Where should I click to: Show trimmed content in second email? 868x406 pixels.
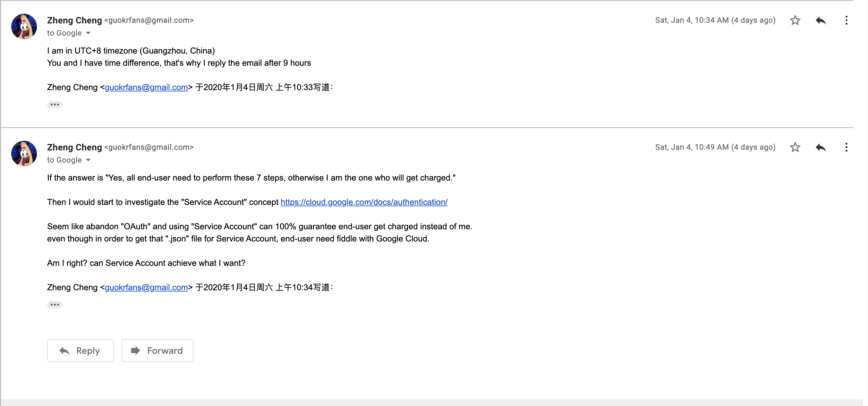pos(55,305)
